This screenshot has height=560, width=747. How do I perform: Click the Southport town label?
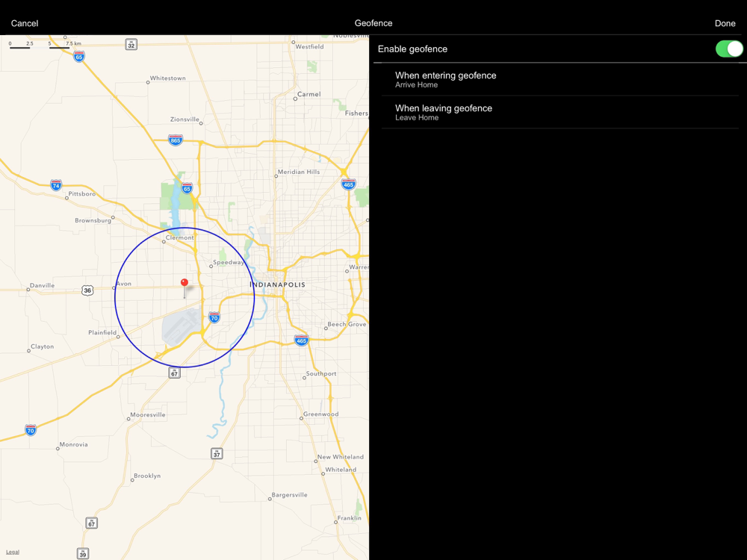click(x=321, y=374)
